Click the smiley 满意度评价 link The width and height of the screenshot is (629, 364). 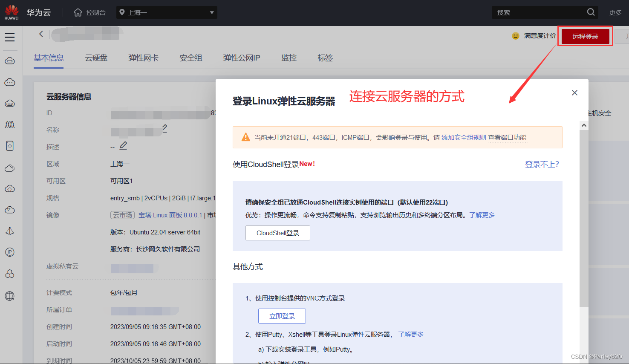(x=534, y=36)
